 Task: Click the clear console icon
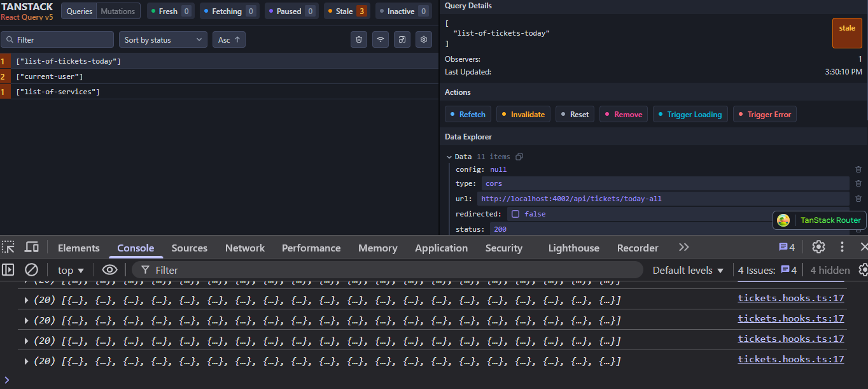31,270
